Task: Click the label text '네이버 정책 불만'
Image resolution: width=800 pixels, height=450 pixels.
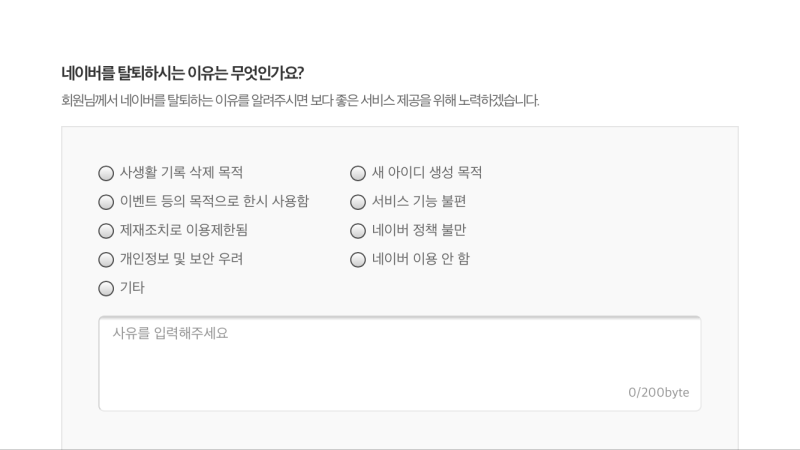Action: (x=419, y=230)
